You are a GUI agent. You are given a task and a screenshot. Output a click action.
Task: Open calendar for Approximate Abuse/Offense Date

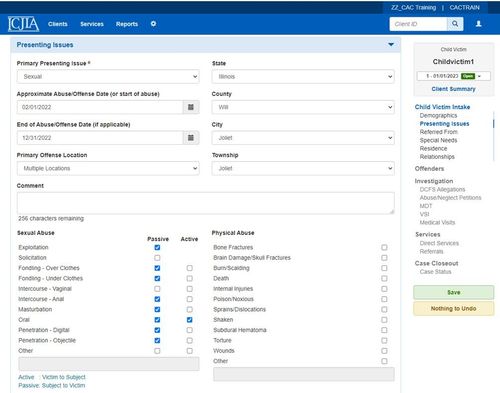click(x=191, y=107)
